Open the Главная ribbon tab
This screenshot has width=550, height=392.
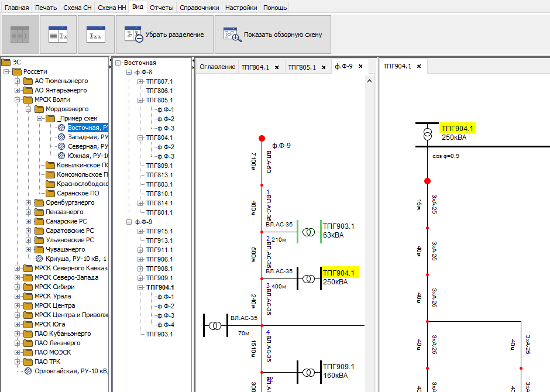point(16,8)
